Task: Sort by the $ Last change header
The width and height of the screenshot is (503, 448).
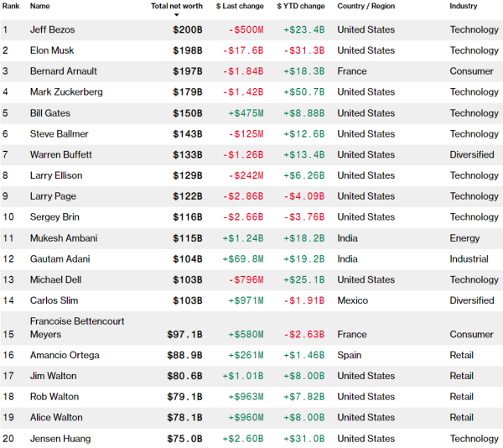Action: 240,6
